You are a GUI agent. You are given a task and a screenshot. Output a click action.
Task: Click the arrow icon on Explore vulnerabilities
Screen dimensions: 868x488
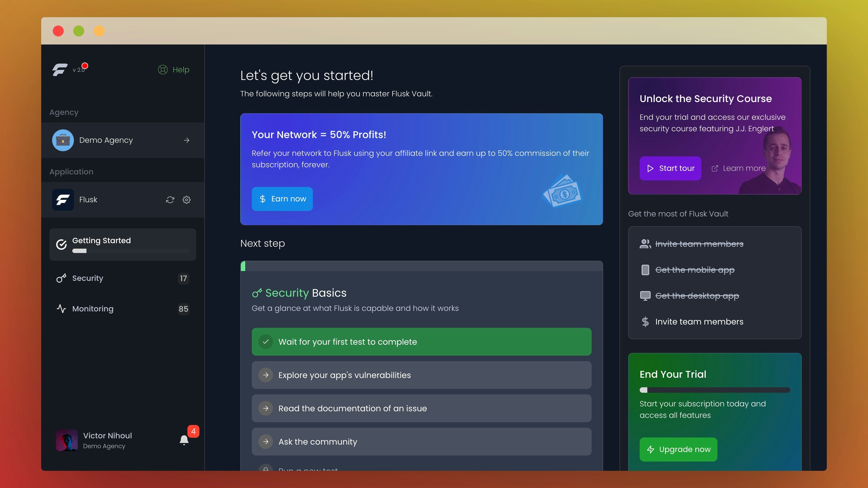click(266, 375)
